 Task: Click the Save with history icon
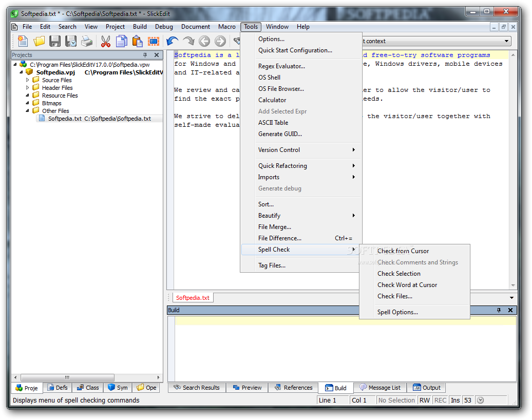tap(71, 41)
